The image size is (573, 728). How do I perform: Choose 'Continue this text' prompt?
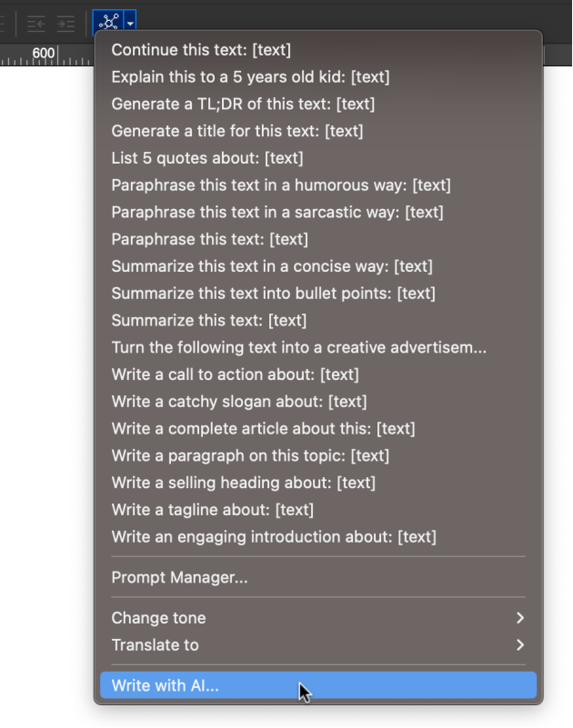click(201, 50)
